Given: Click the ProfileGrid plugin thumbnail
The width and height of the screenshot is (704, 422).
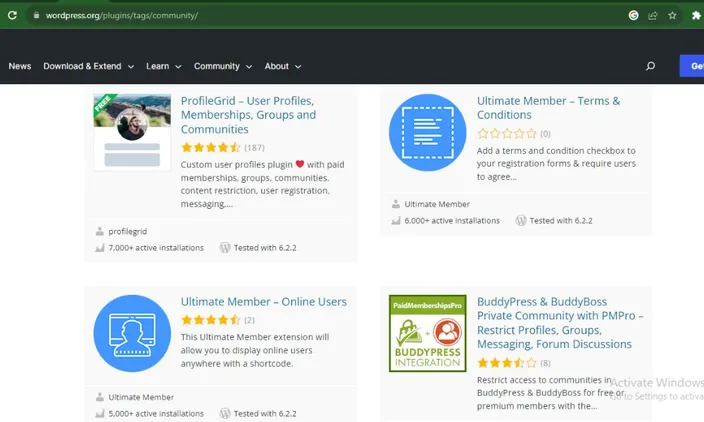Looking at the screenshot, I should [132, 132].
